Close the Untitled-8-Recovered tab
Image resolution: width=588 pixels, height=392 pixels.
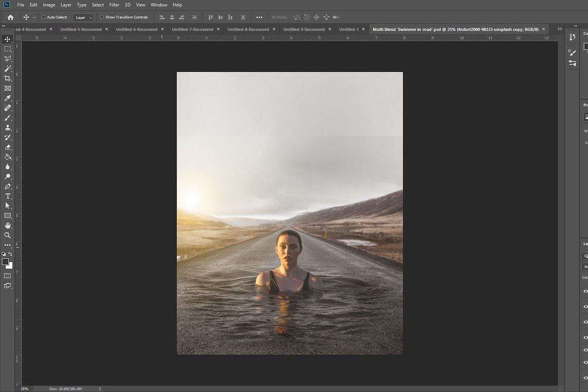pyautogui.click(x=274, y=29)
